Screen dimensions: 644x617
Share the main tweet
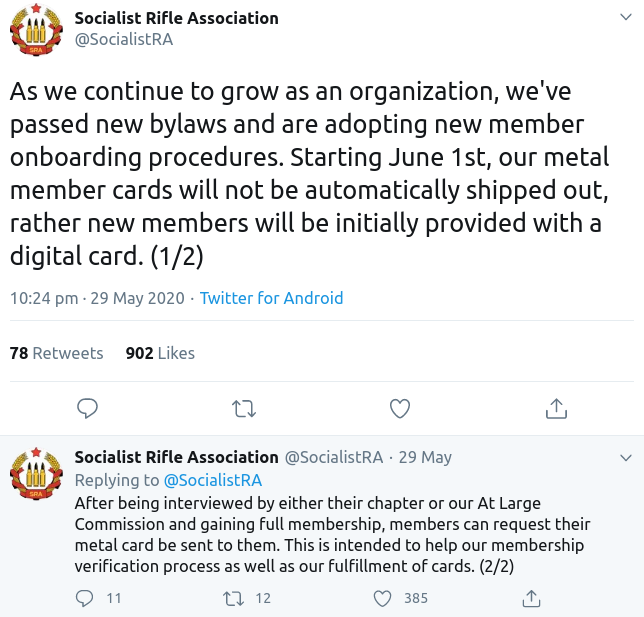click(556, 408)
